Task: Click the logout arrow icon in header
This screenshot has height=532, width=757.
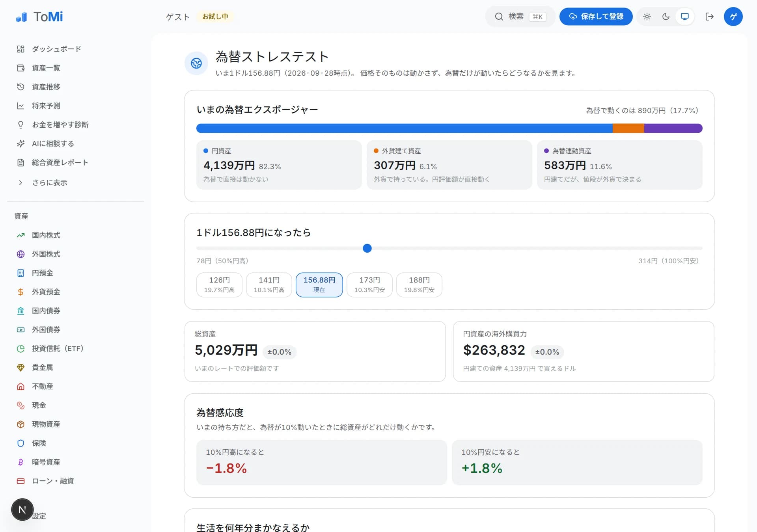Action: click(x=709, y=17)
